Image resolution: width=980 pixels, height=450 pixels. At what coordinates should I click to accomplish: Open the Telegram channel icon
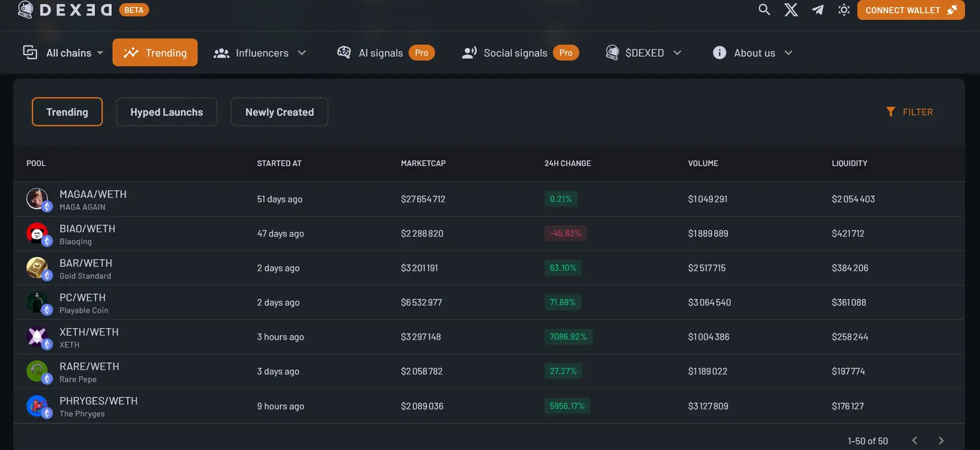817,10
